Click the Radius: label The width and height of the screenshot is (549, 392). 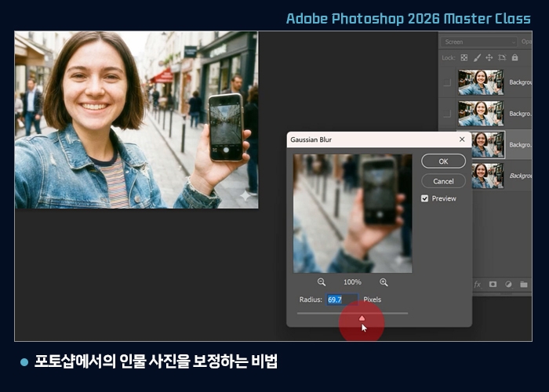[x=311, y=299]
